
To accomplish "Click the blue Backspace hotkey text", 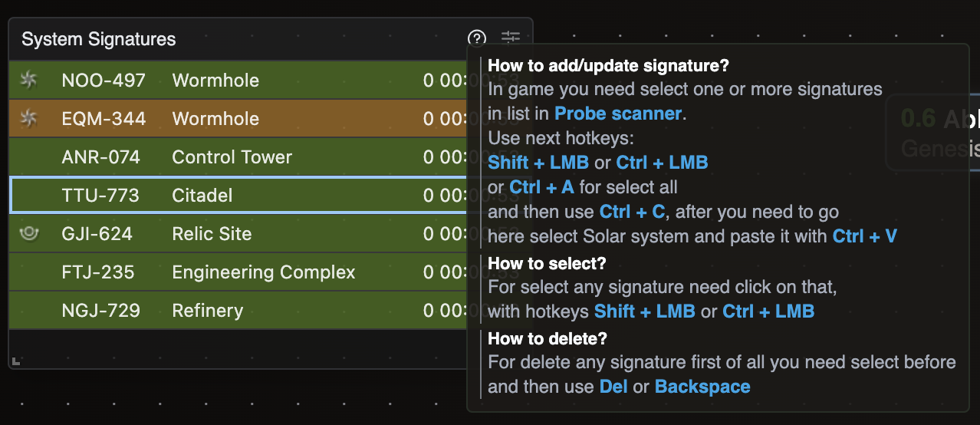I will (702, 387).
